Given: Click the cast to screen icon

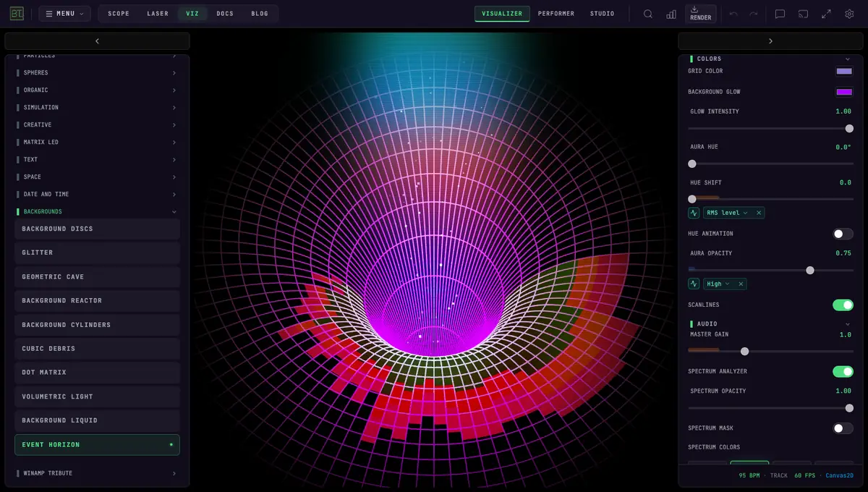Looking at the screenshot, I should tap(803, 14).
